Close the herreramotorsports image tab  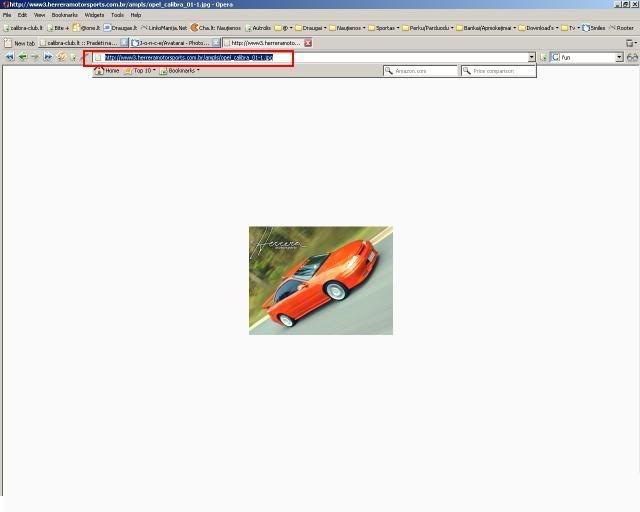click(x=308, y=43)
